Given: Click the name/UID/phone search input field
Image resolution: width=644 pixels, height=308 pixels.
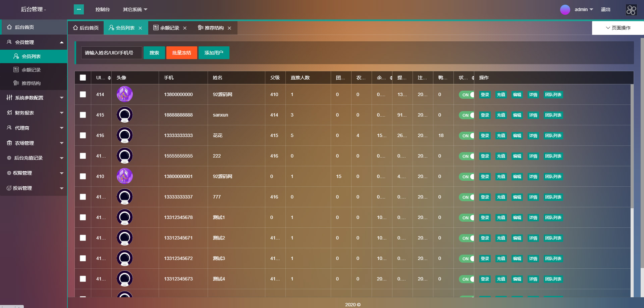Looking at the screenshot, I should coord(112,53).
